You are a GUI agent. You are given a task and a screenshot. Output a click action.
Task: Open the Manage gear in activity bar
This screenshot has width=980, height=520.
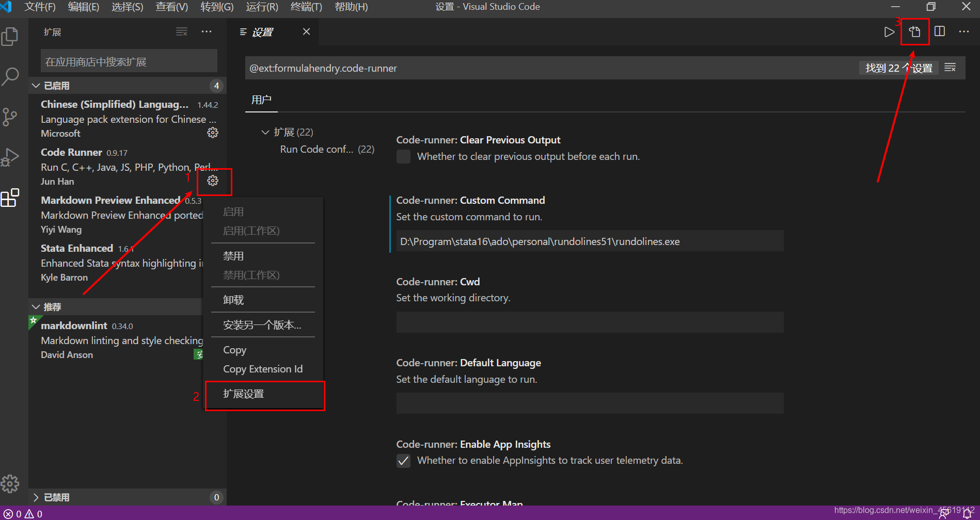[x=10, y=484]
